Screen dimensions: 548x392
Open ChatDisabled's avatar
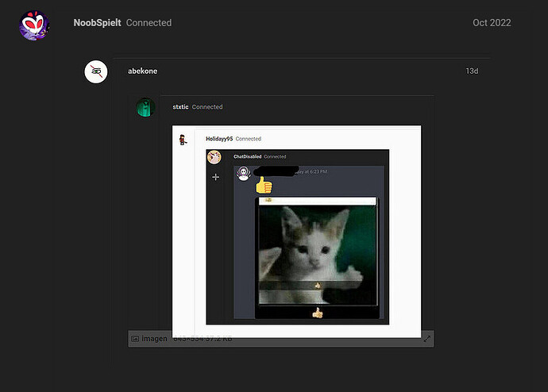coord(214,157)
